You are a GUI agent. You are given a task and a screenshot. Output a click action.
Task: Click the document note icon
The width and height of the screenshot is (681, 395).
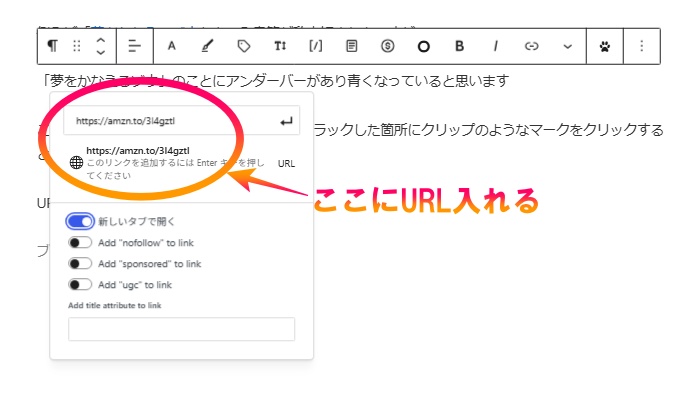coord(352,46)
